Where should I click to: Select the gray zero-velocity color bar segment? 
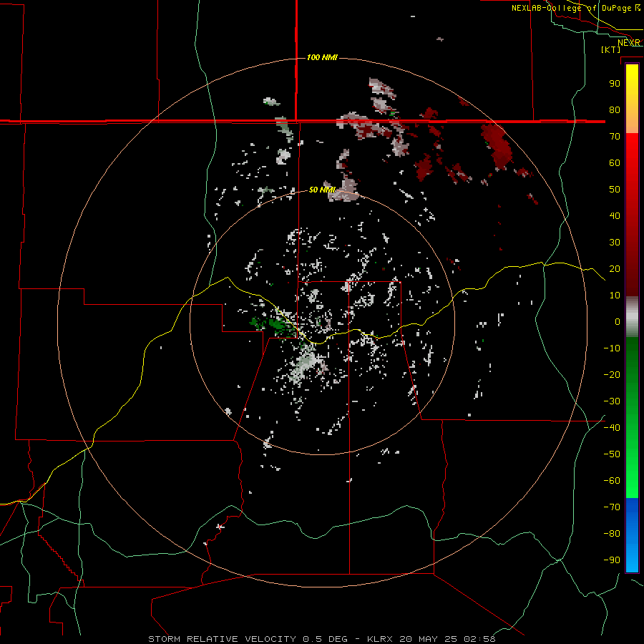point(632,317)
